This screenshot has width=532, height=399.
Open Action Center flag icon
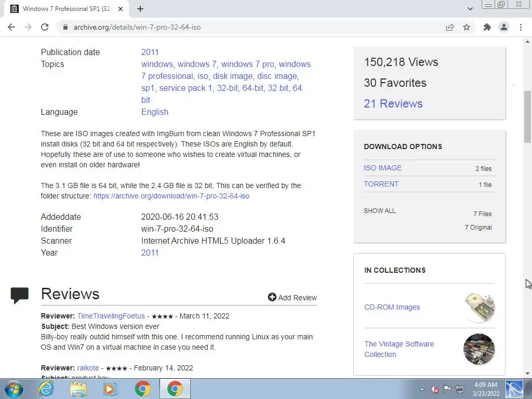point(447,389)
